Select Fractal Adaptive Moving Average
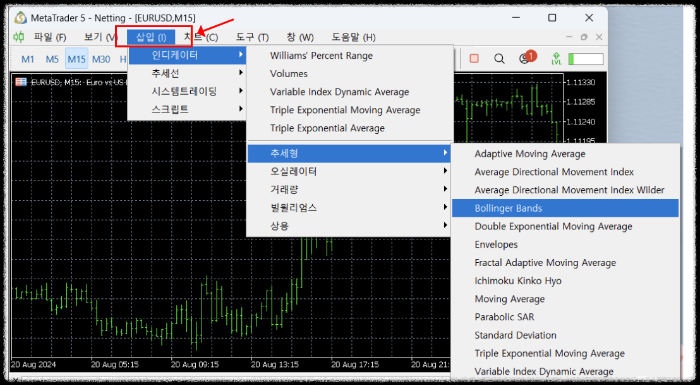700x385 pixels. point(545,263)
